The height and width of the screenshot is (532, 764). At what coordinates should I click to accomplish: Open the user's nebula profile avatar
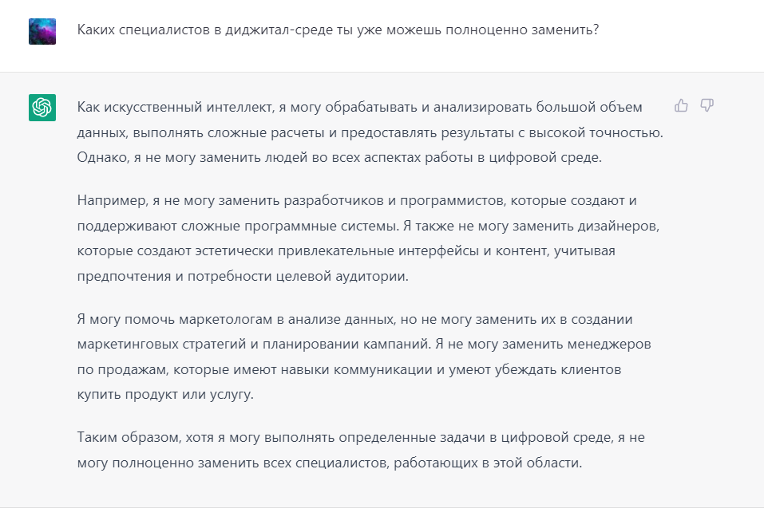[42, 31]
